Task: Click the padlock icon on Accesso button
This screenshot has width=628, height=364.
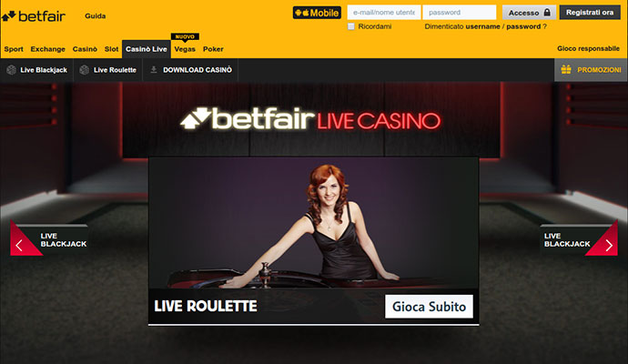Action: click(547, 13)
